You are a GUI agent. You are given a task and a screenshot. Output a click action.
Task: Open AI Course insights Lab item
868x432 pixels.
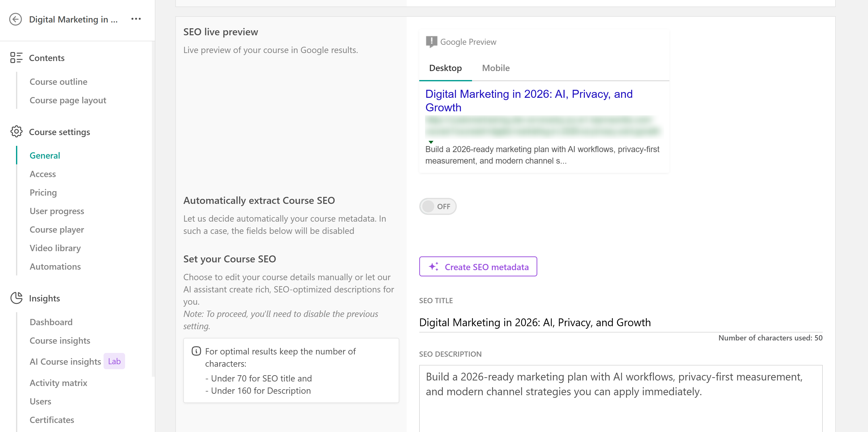[65, 361]
